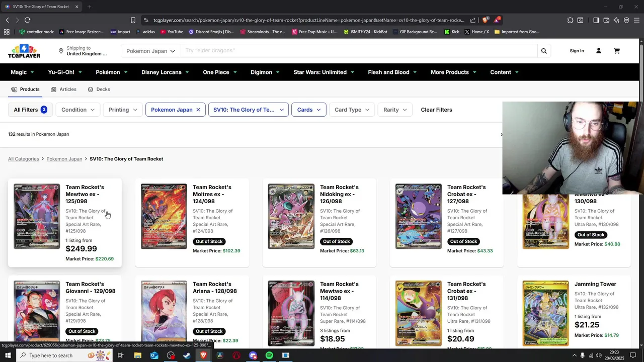The height and width of the screenshot is (362, 644).
Task: Remove the Pokemon Japan filter
Action: [198, 110]
